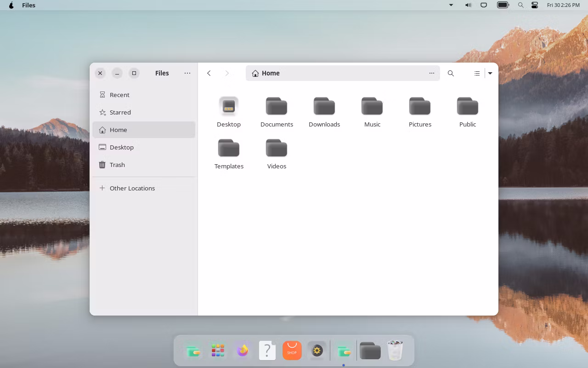Click Other Locations in the sidebar
Image resolution: width=588 pixels, height=368 pixels.
132,188
